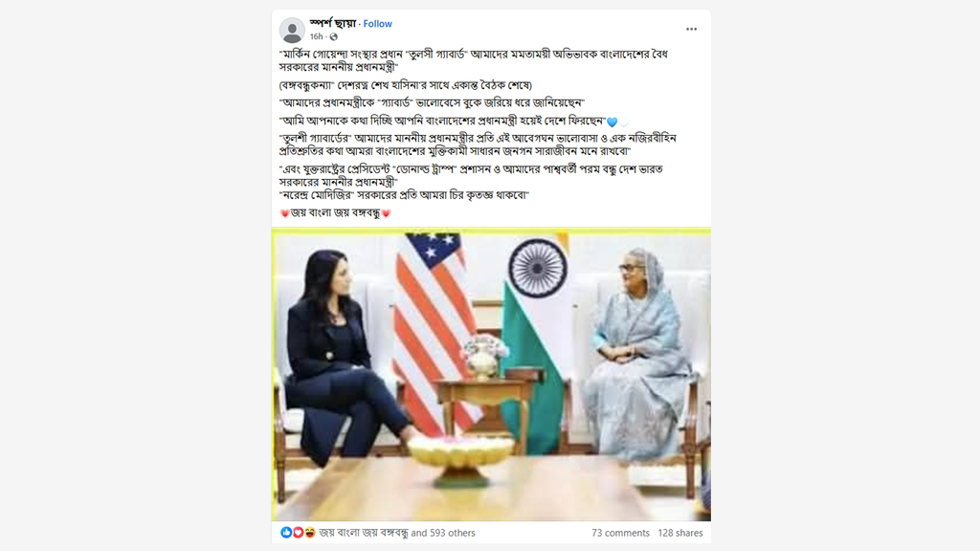Click the red heart before জয় বাংলা

coord(285,213)
